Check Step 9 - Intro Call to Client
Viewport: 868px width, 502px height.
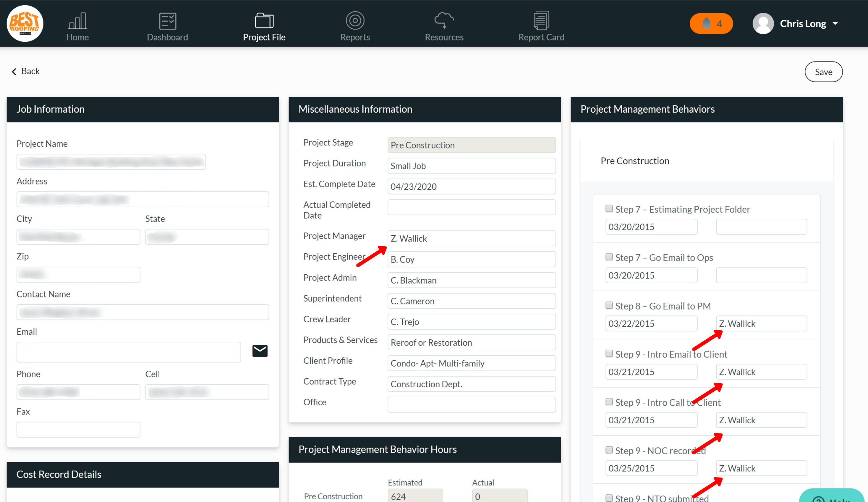tap(609, 402)
